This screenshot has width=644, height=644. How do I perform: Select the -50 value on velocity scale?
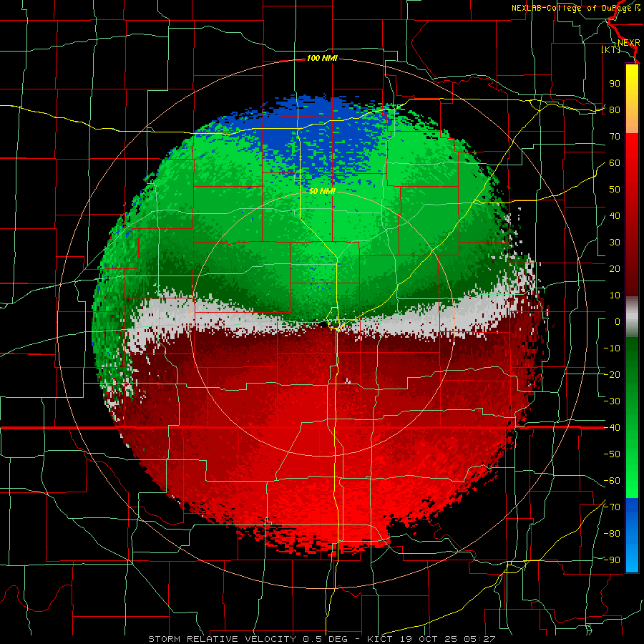612,454
